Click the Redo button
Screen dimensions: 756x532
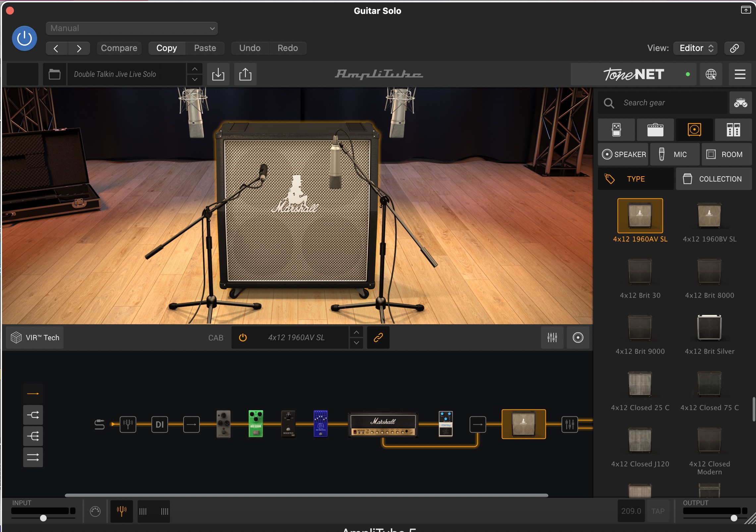pos(288,48)
